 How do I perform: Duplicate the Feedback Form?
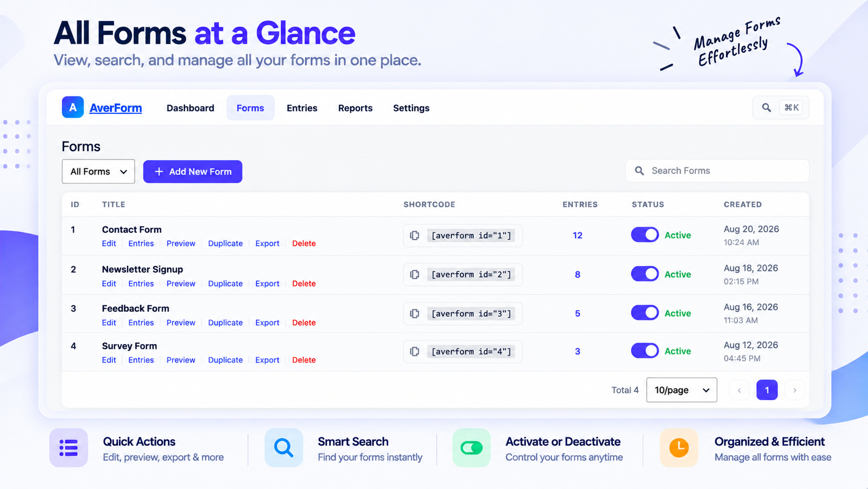(x=225, y=322)
